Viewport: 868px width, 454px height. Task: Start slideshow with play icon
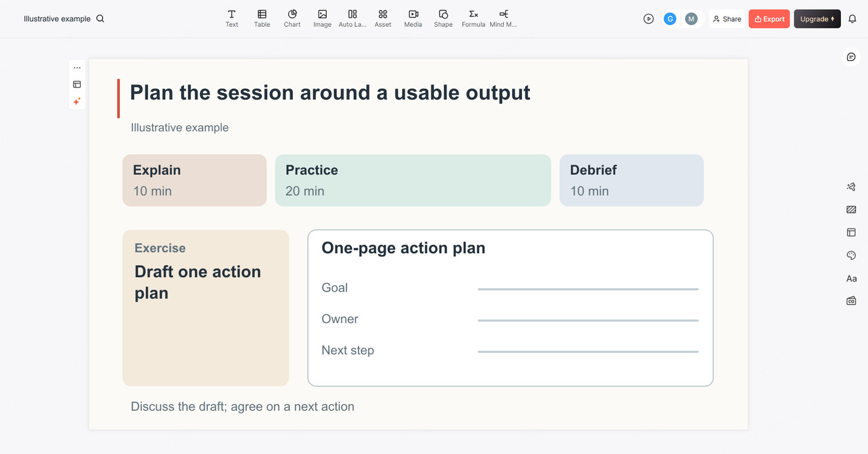(x=649, y=19)
